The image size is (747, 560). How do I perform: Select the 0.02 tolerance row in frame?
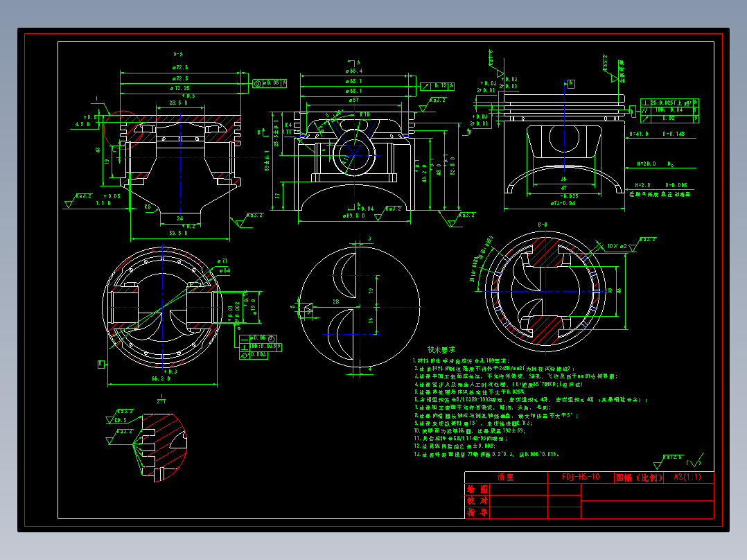[x=669, y=119]
